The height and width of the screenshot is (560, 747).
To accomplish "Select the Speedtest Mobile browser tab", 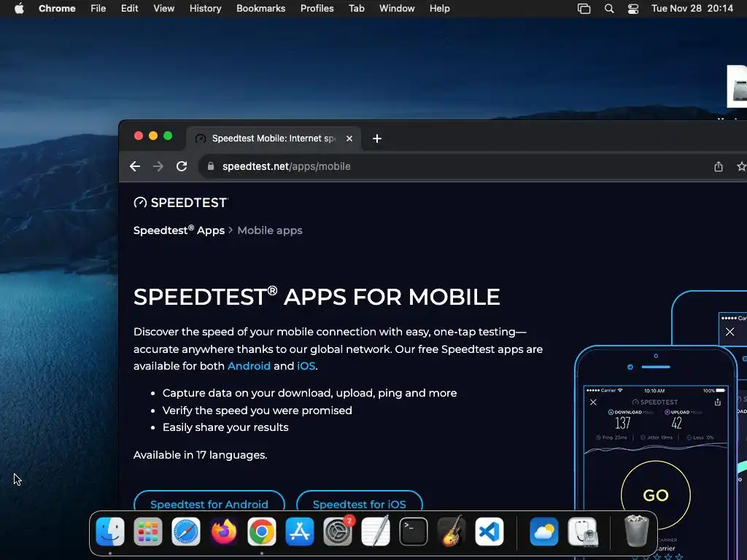I will (273, 139).
